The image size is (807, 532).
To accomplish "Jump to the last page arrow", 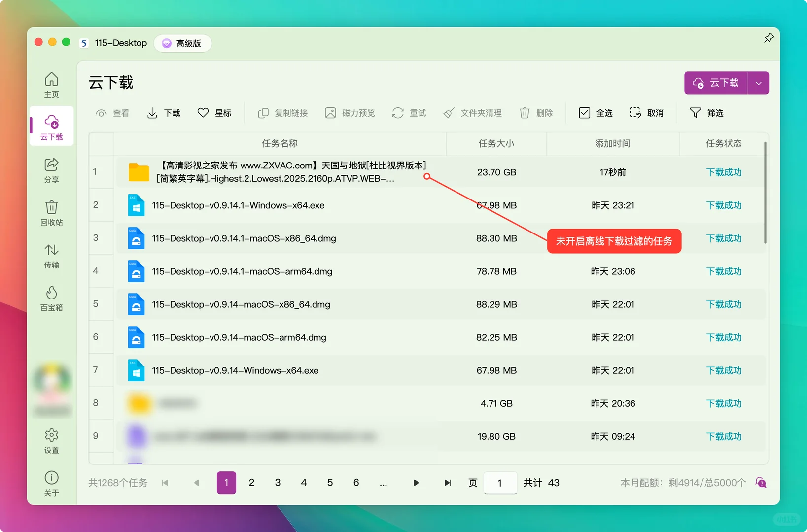I will [x=448, y=483].
